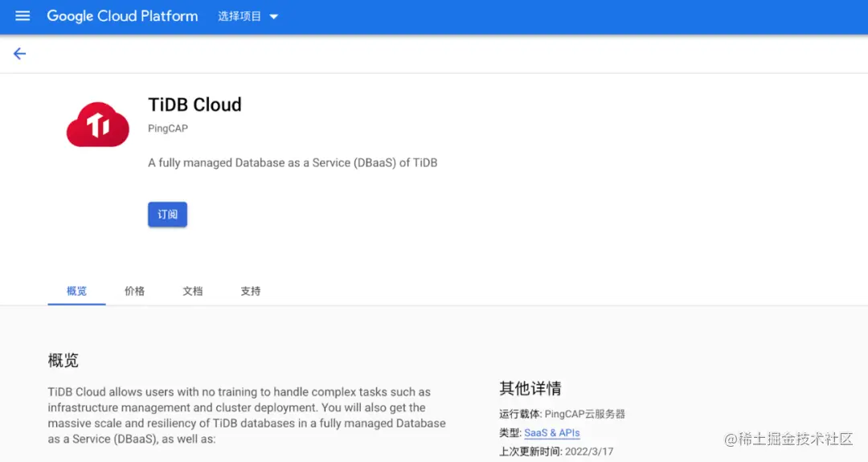The width and height of the screenshot is (868, 462).
Task: Go back using the left arrow
Action: pyautogui.click(x=19, y=54)
